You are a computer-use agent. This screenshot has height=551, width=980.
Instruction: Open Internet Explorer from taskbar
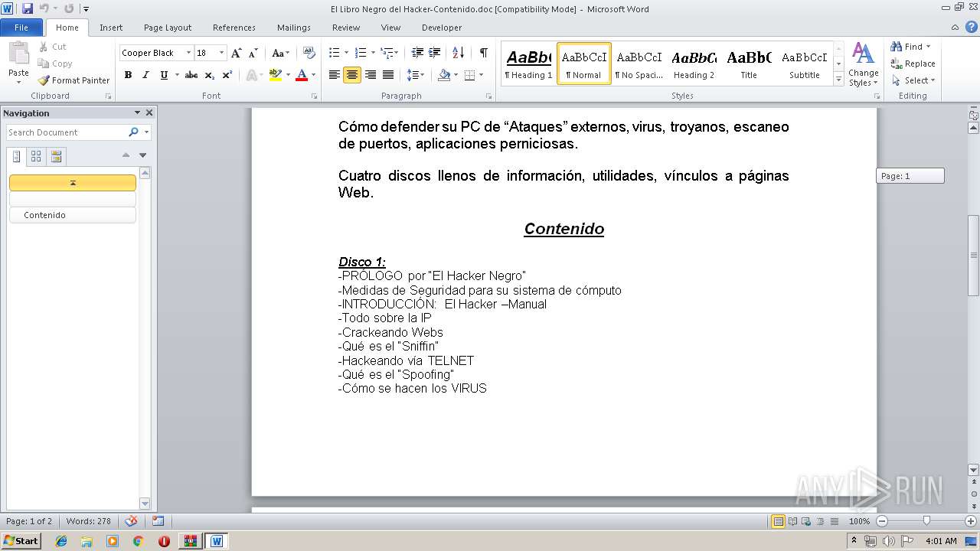click(x=61, y=541)
